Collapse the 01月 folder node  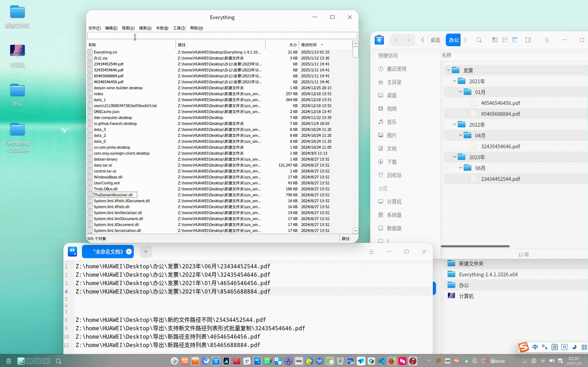[x=460, y=92]
